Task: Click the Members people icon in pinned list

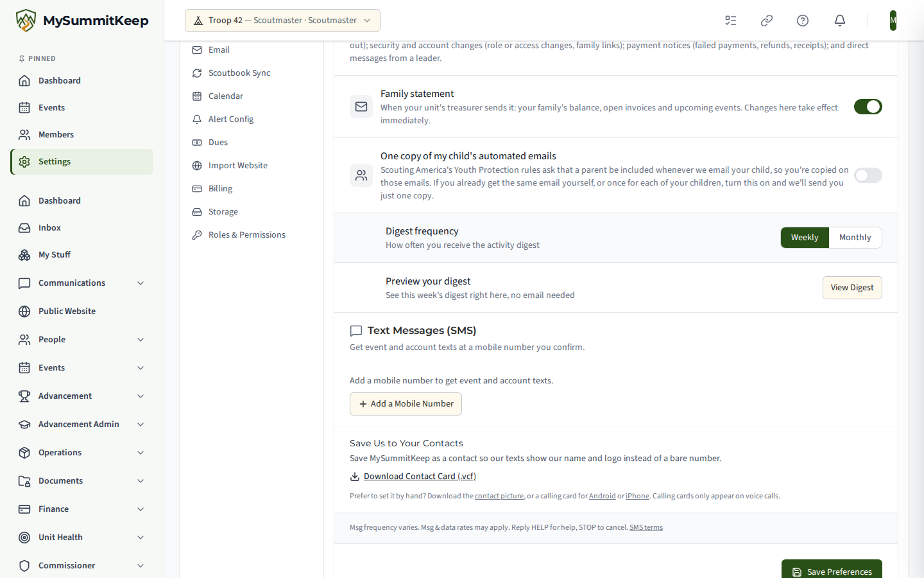Action: tap(24, 135)
